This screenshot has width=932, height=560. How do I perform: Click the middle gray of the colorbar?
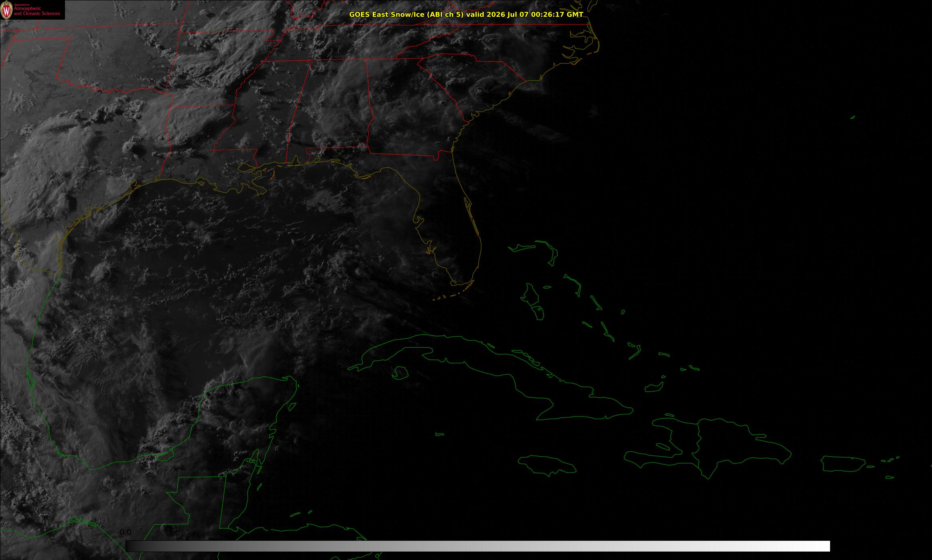[x=478, y=546]
